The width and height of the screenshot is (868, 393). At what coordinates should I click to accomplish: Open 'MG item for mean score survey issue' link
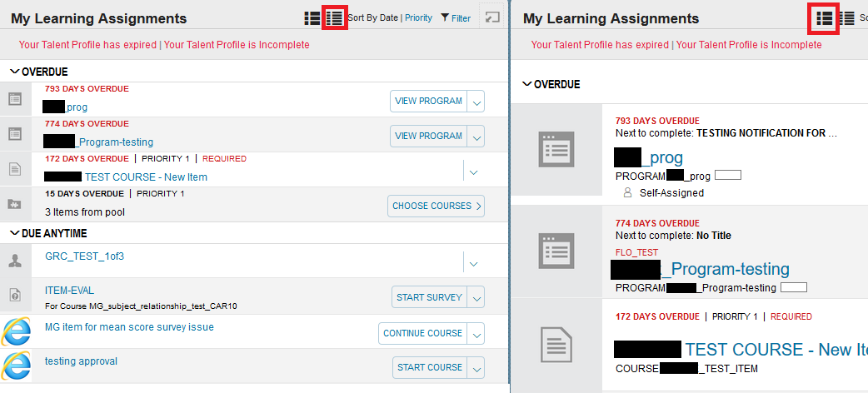tap(130, 327)
